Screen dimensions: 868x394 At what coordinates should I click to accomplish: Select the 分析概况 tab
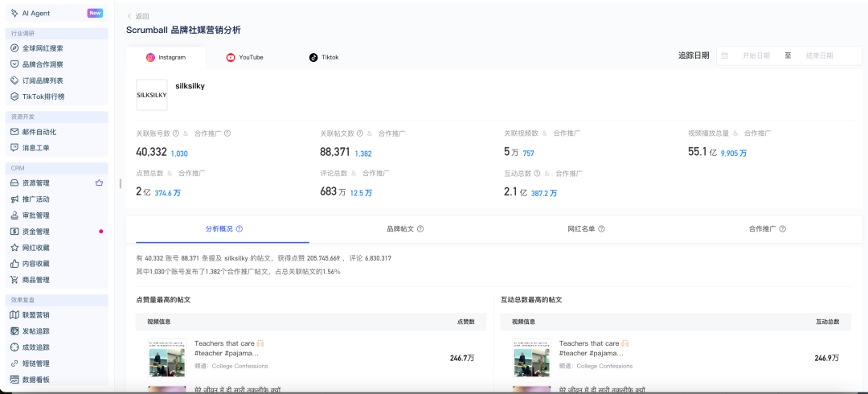pyautogui.click(x=223, y=229)
